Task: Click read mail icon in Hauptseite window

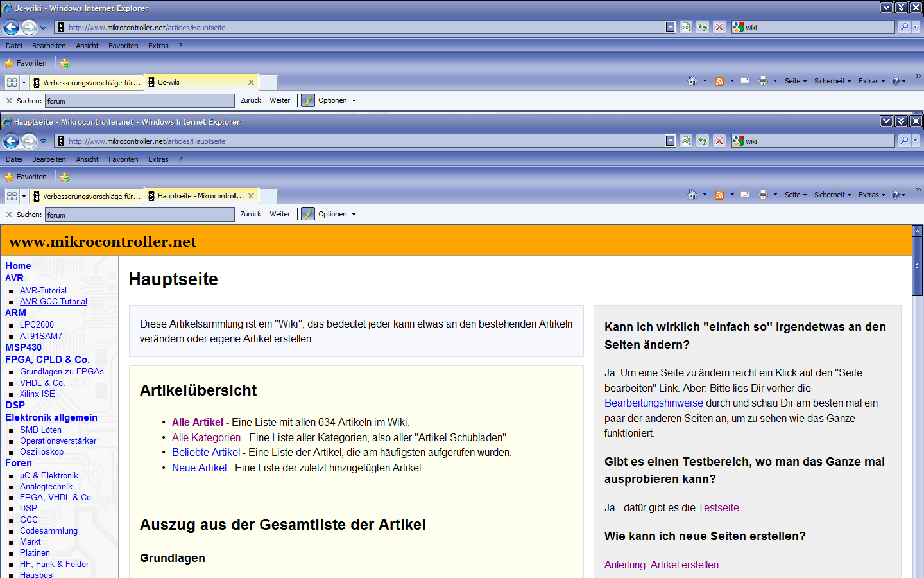Action: [745, 195]
